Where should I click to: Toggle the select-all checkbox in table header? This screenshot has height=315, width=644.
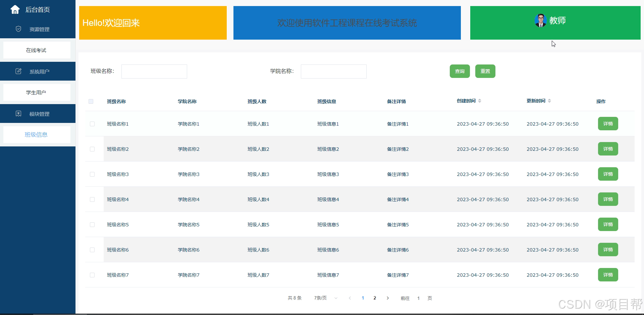91,101
